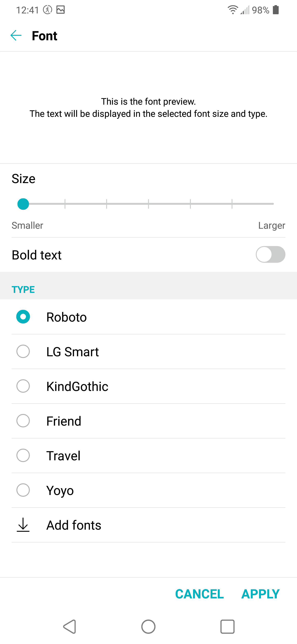Tap CANCEL to discard font changes
The image size is (297, 644).
pyautogui.click(x=199, y=594)
